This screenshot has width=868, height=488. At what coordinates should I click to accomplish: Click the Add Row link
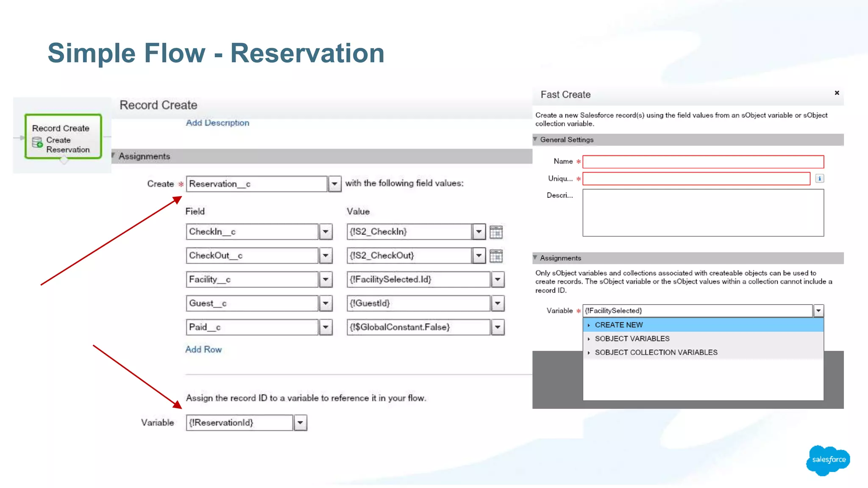pos(203,349)
